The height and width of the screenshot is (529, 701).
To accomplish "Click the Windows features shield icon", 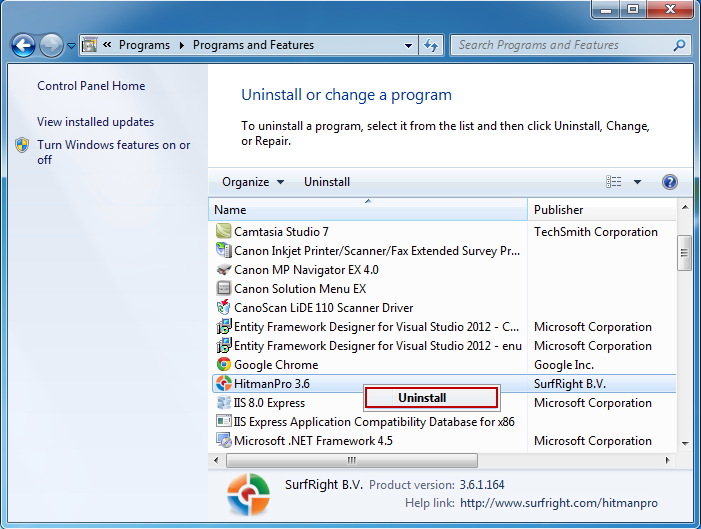I will (22, 145).
